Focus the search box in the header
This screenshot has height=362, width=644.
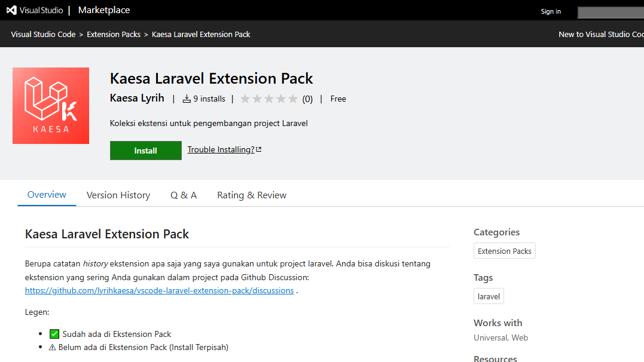point(611,13)
